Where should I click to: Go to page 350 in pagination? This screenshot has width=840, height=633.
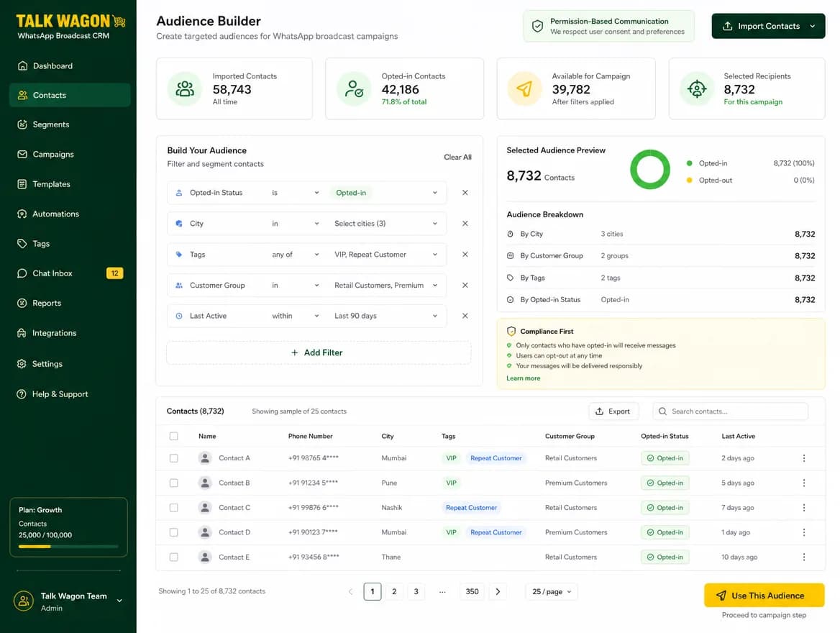(x=472, y=592)
